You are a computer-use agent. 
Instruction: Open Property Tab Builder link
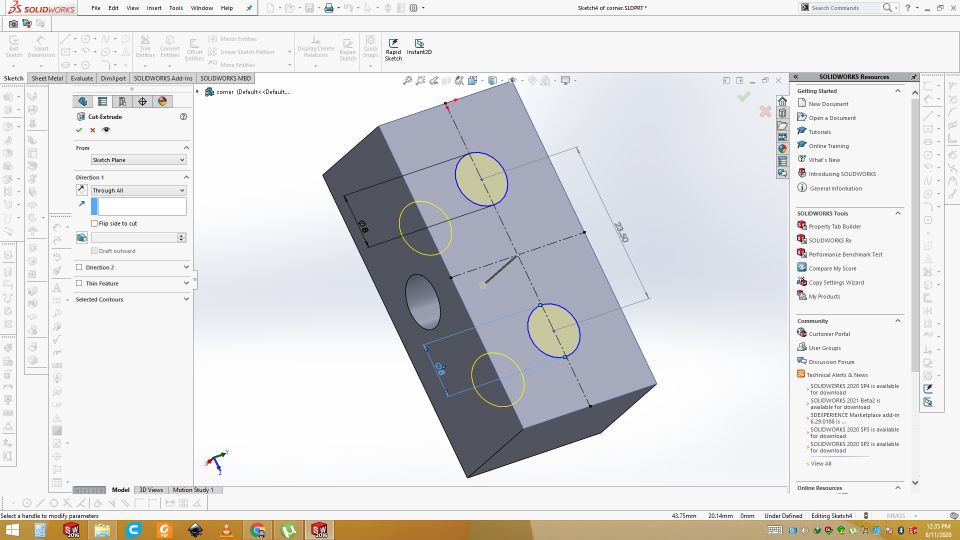[834, 227]
